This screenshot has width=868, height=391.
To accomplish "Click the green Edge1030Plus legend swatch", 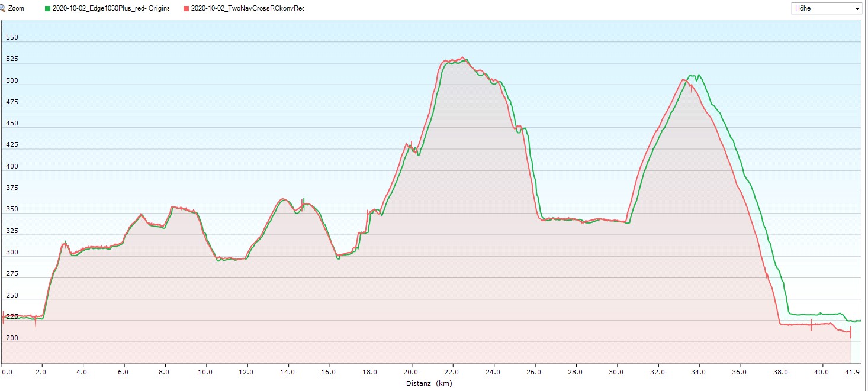I will 48,8.
